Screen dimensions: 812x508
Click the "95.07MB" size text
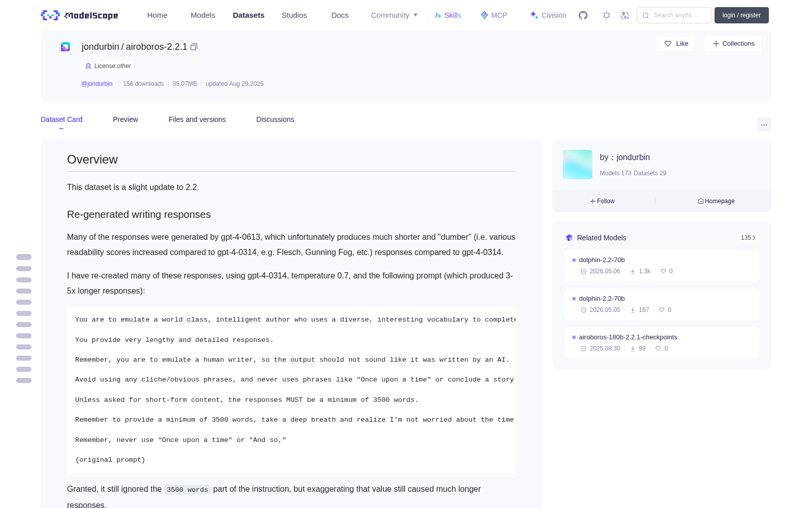185,84
